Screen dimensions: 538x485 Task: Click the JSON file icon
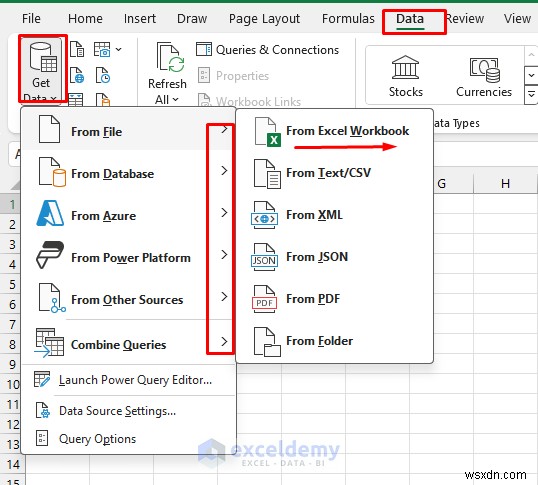click(265, 257)
